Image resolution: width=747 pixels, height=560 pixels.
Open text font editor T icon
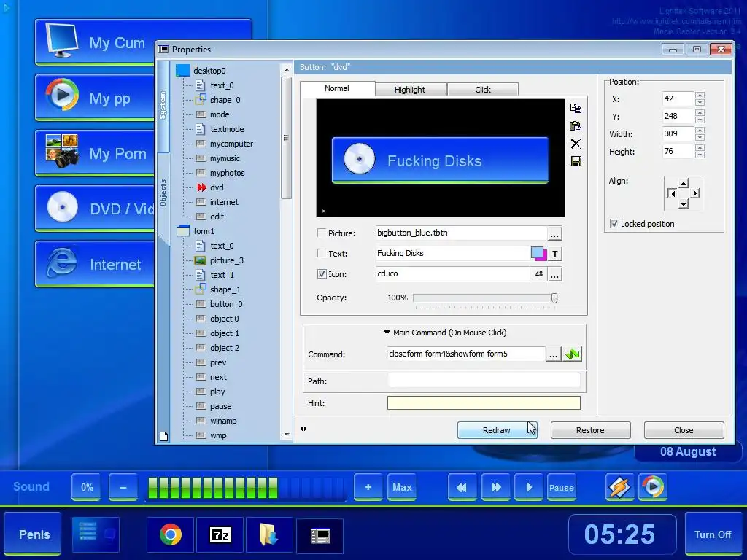pos(555,254)
